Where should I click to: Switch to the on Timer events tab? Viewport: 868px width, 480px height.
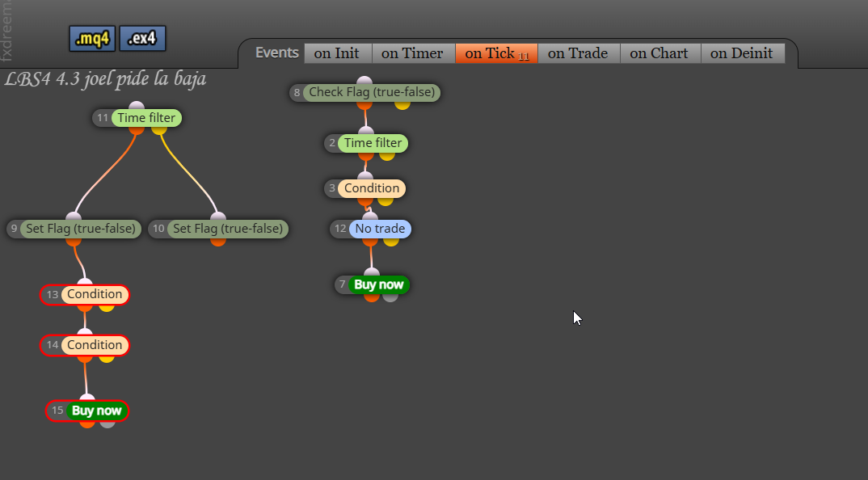(x=412, y=53)
